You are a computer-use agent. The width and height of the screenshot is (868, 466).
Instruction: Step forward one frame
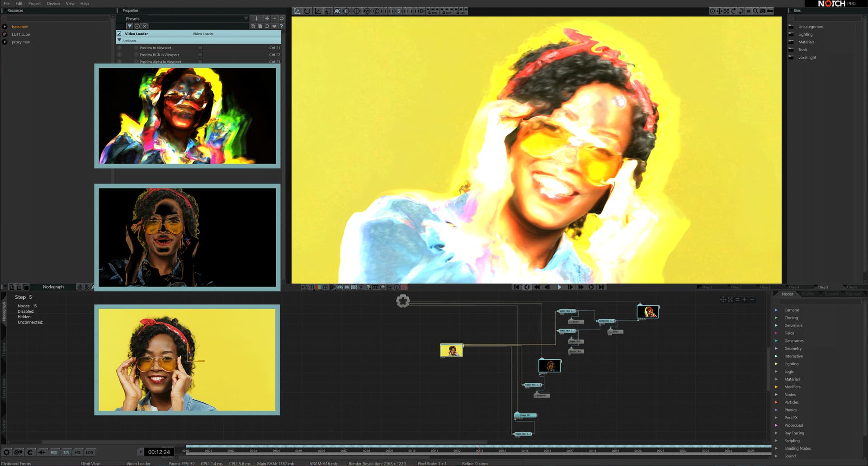(570, 287)
